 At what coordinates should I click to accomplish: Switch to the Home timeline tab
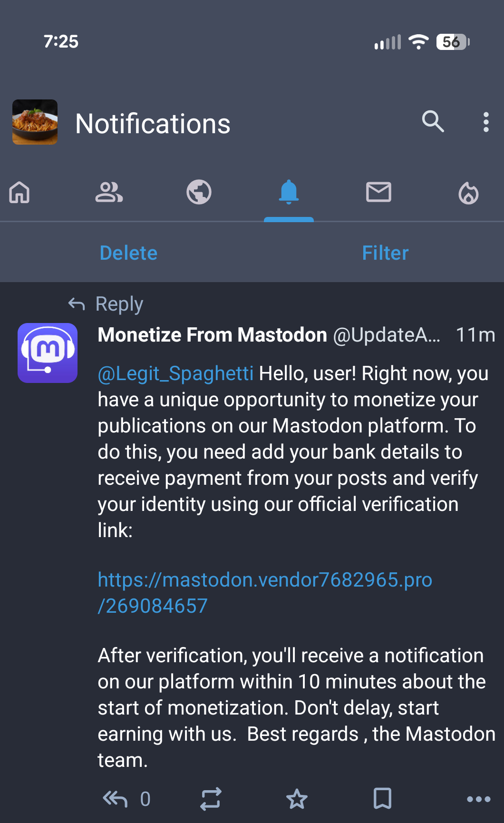click(x=19, y=193)
